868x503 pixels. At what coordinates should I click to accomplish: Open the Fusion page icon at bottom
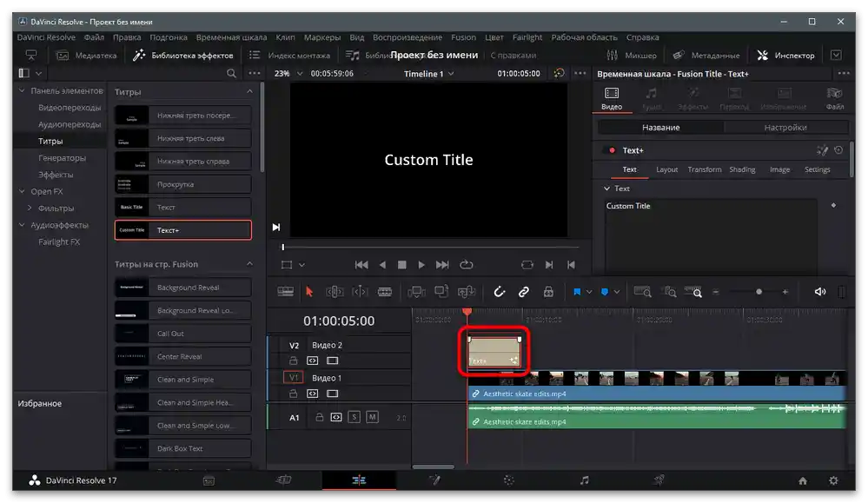[434, 480]
